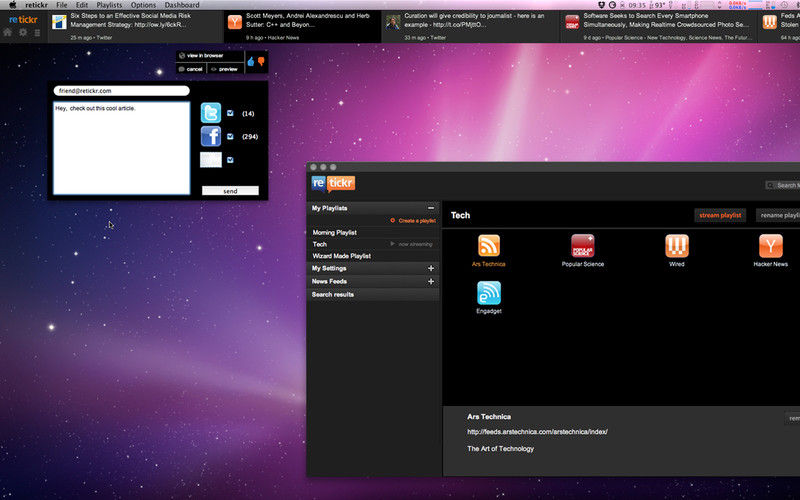Click 'The Art of Technology' description text
Screen dimensions: 800x500
pyautogui.click(x=501, y=449)
